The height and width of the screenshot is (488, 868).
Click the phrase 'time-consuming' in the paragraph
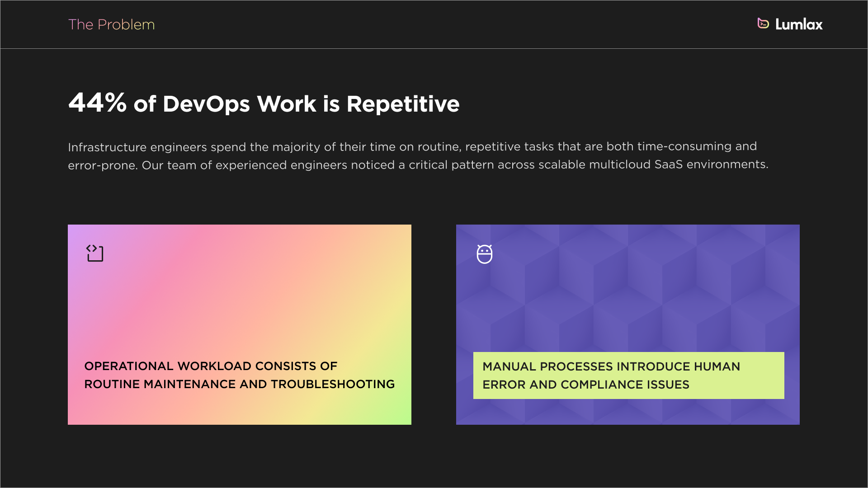click(x=684, y=146)
